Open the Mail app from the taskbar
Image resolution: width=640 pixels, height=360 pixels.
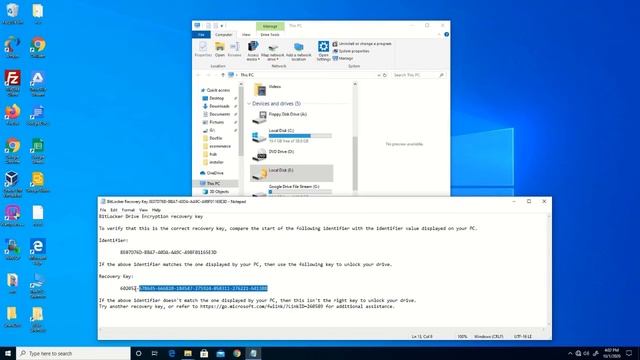click(x=220, y=353)
